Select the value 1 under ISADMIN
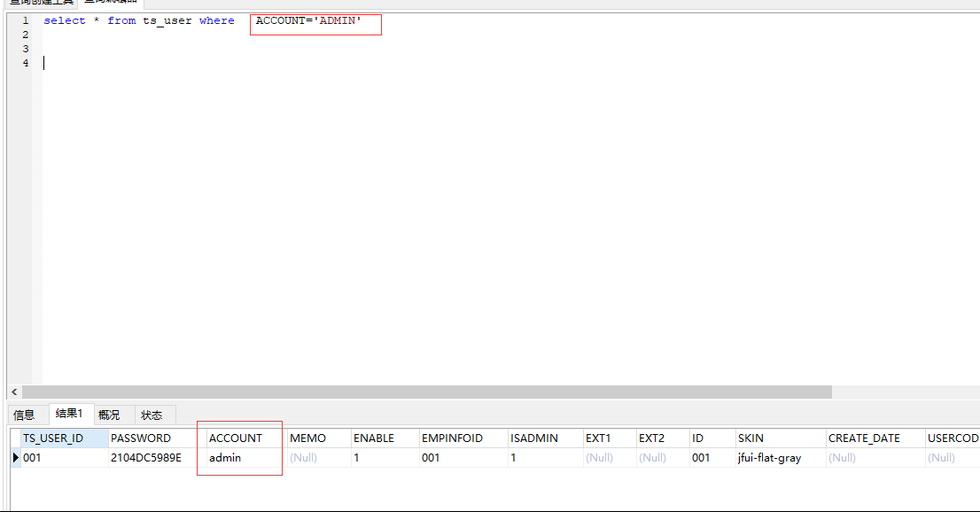980x512 pixels. [545, 458]
